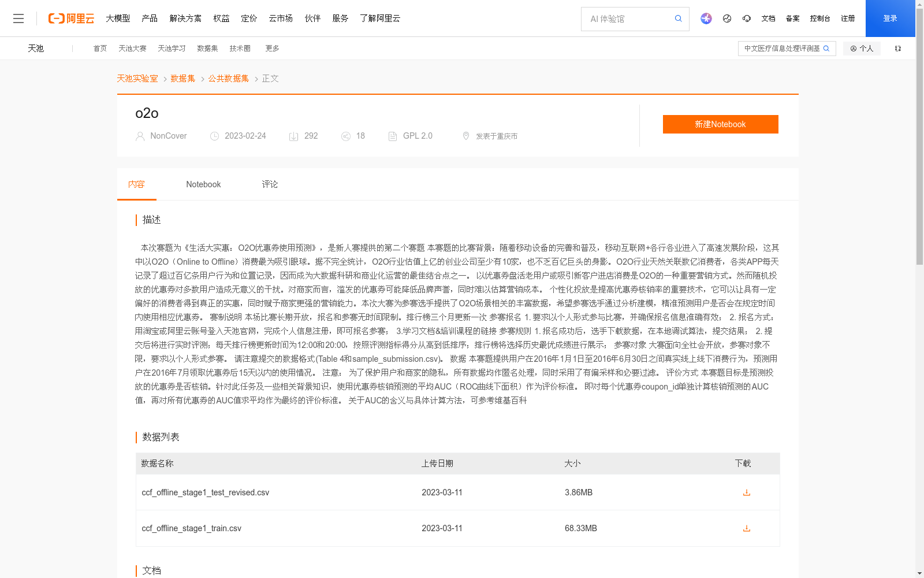The width and height of the screenshot is (924, 578).
Task: Open the 大模型 menu
Action: tap(118, 18)
